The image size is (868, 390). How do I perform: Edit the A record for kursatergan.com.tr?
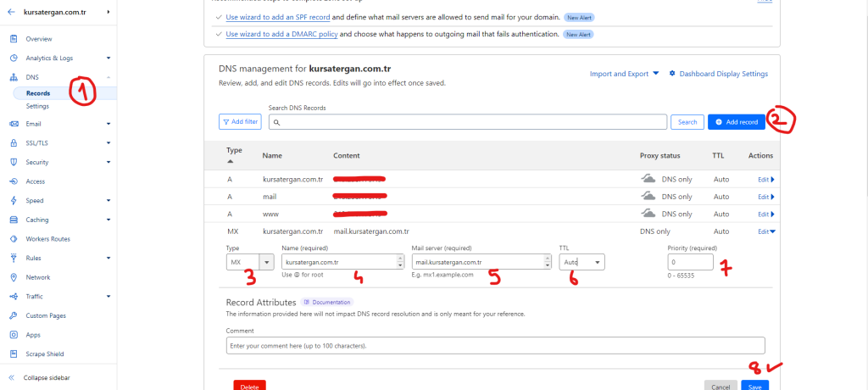pos(766,180)
